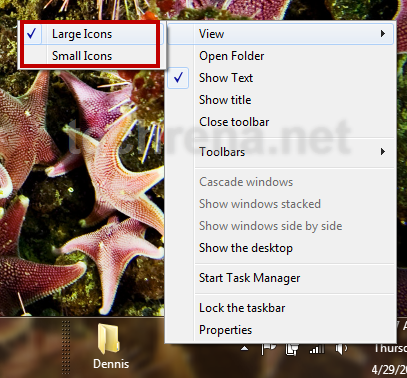Show hidden tray icons arrow
Image resolution: width=407 pixels, height=378 pixels.
coord(245,348)
